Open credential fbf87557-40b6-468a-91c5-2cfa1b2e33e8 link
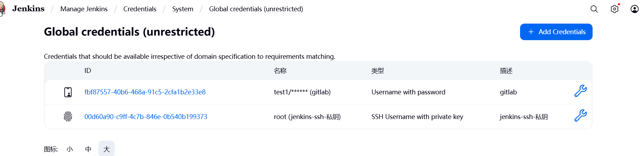Image resolution: width=644 pixels, height=156 pixels. pos(145,92)
